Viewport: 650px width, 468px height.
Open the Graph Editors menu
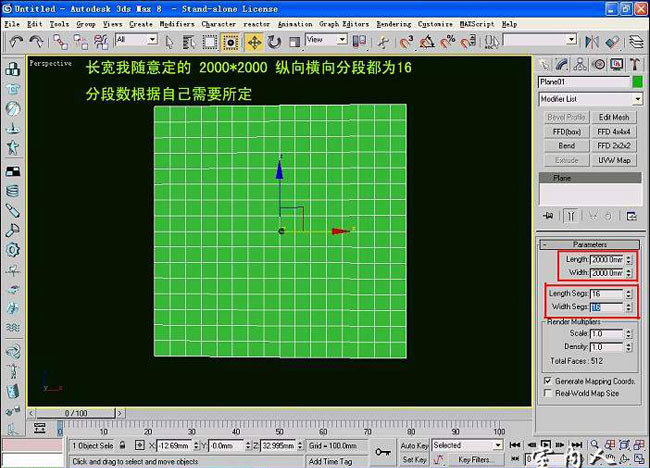pyautogui.click(x=344, y=24)
